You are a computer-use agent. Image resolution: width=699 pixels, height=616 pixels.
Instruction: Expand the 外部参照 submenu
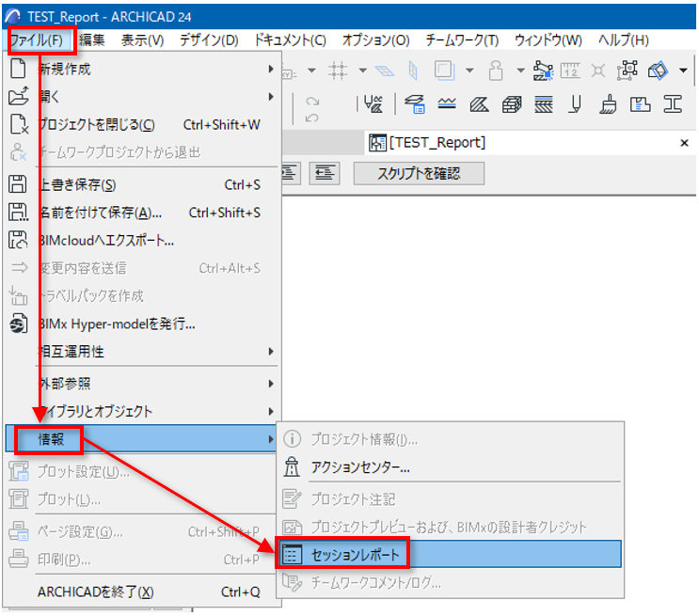(142, 384)
